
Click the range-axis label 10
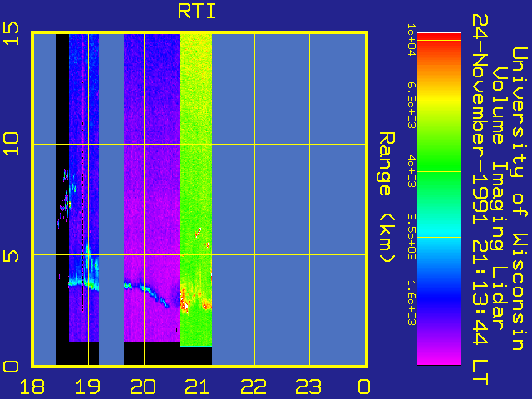pos(11,144)
